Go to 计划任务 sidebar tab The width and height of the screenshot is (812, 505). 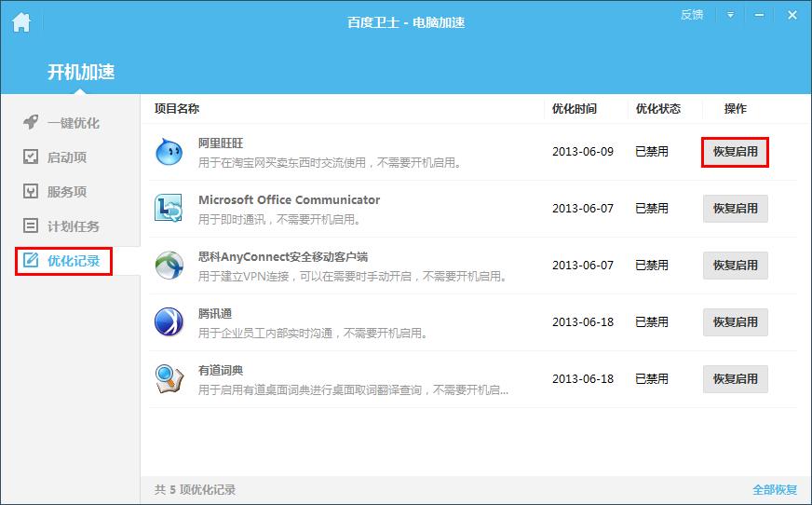pyautogui.click(x=72, y=226)
